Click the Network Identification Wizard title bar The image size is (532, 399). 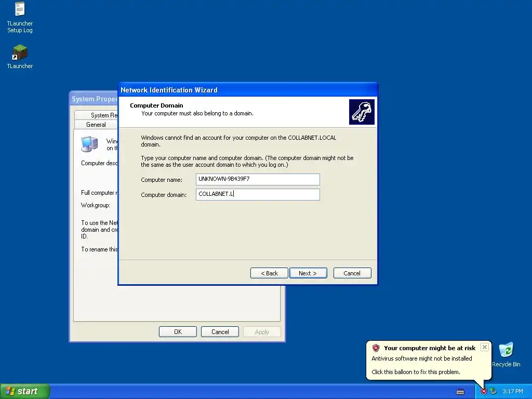(x=248, y=90)
